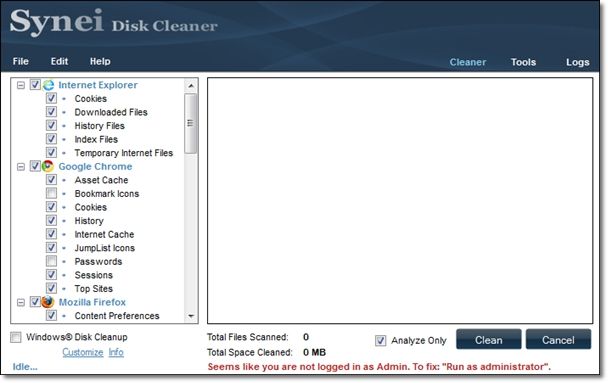The image size is (608, 383).
Task: Uncheck the Index Files checkbox
Action: coord(51,139)
